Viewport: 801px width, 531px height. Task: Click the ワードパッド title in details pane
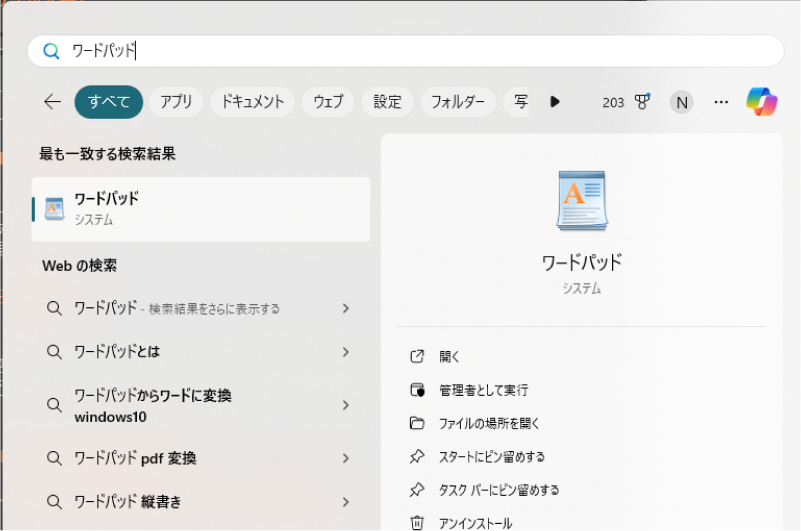click(x=582, y=263)
